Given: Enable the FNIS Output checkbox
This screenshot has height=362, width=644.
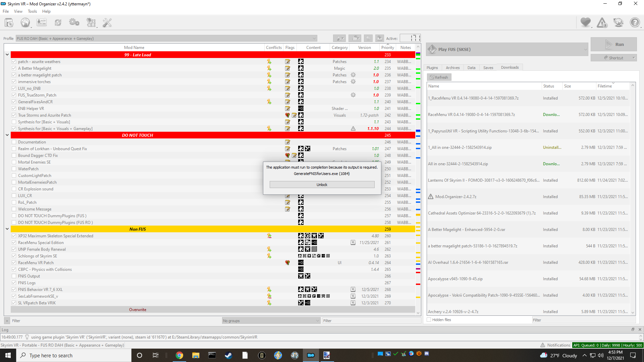Looking at the screenshot, I should [14, 276].
